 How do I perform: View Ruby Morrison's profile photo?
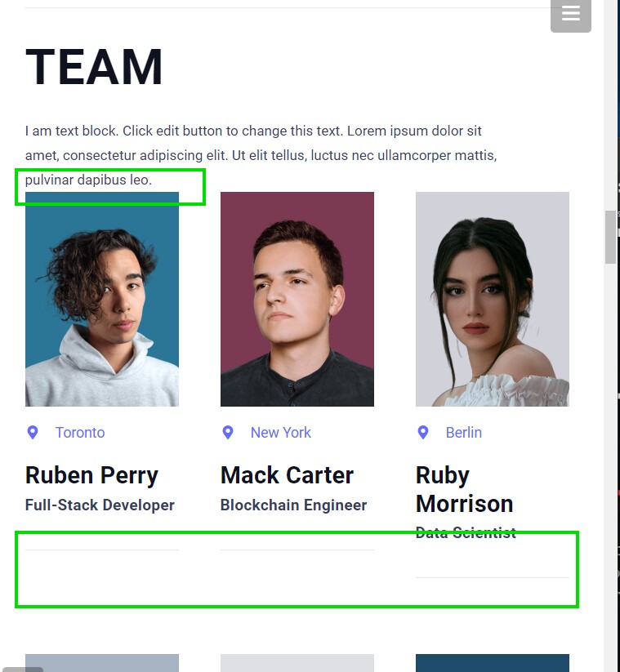492,299
